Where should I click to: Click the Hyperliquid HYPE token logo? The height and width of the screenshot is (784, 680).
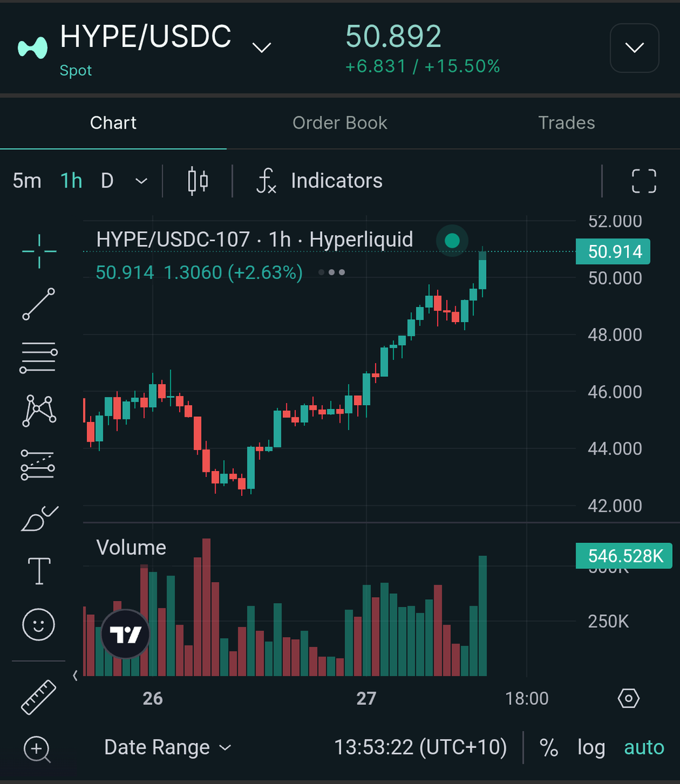[32, 48]
